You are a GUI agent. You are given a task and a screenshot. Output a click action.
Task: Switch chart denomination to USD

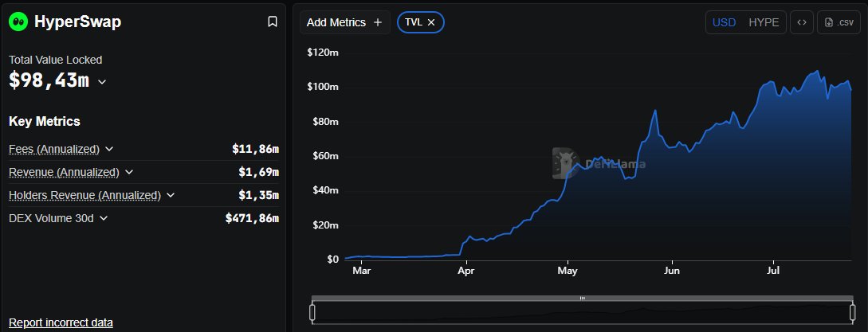724,22
